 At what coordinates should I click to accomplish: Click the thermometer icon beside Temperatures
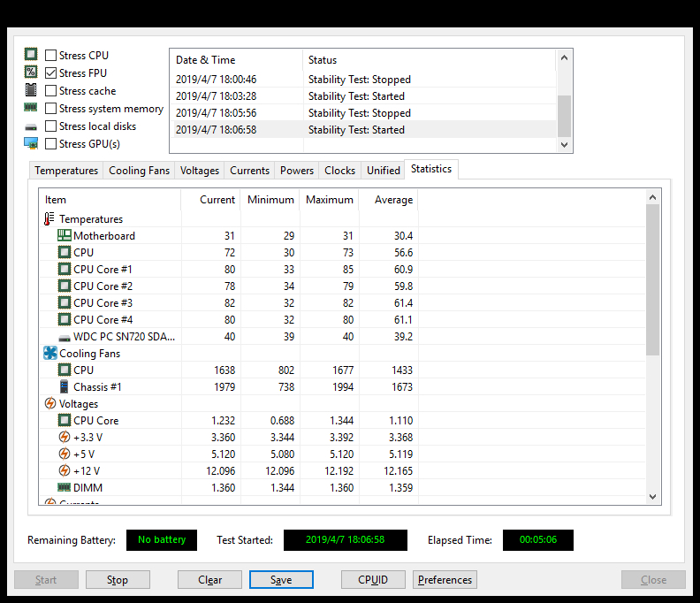click(x=49, y=219)
